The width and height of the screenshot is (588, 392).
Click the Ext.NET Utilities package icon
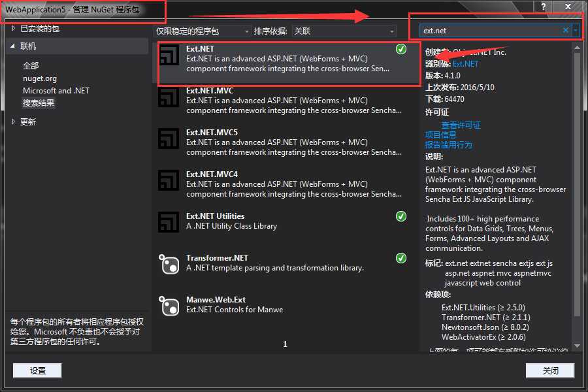tap(169, 222)
